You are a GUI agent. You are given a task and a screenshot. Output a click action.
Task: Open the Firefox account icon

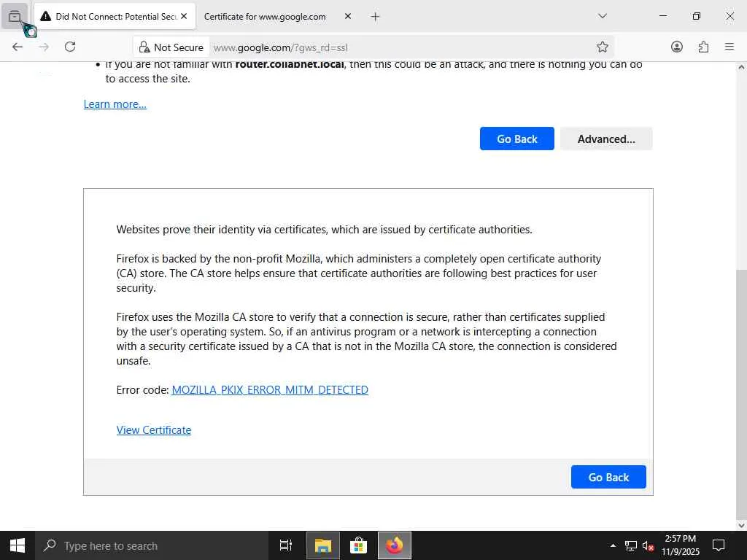tap(676, 47)
